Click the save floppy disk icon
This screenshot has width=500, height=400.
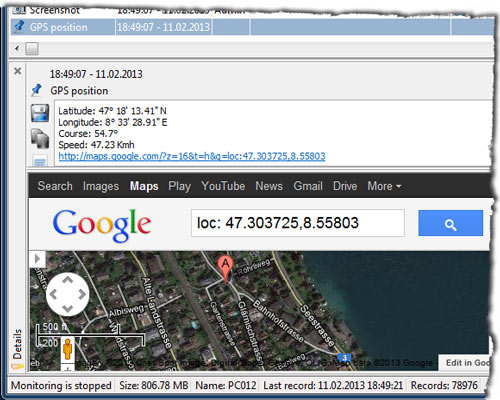tap(40, 113)
